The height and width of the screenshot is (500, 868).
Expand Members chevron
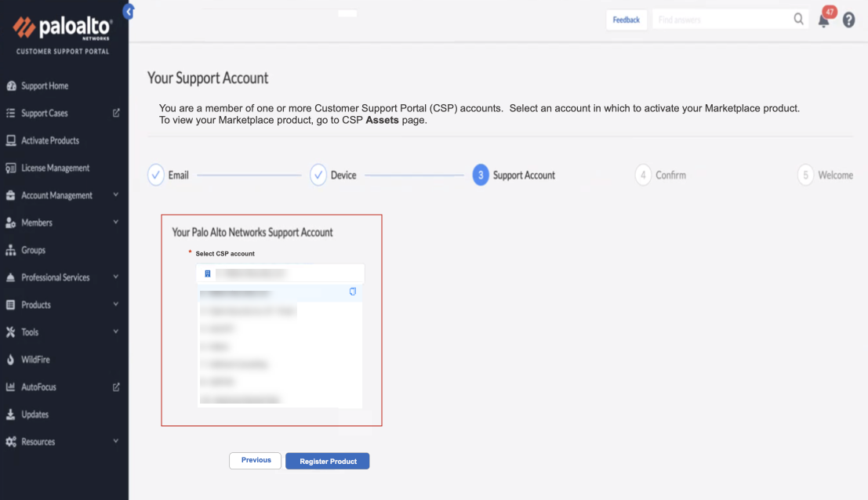pyautogui.click(x=116, y=222)
